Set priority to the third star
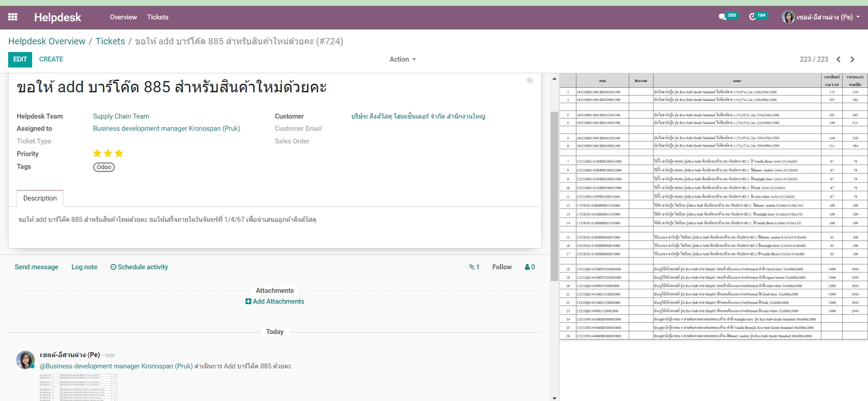The height and width of the screenshot is (401, 868). pos(119,153)
